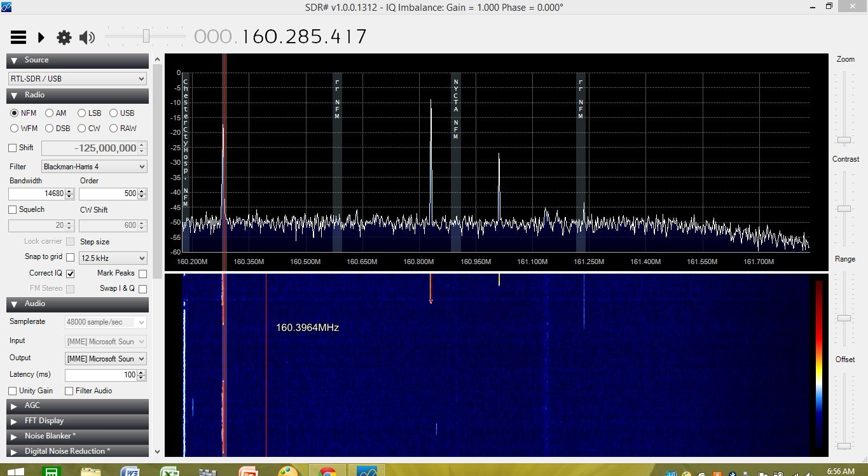
Task: Open the Blackman-Harris 4 filter dropdown
Action: (94, 167)
